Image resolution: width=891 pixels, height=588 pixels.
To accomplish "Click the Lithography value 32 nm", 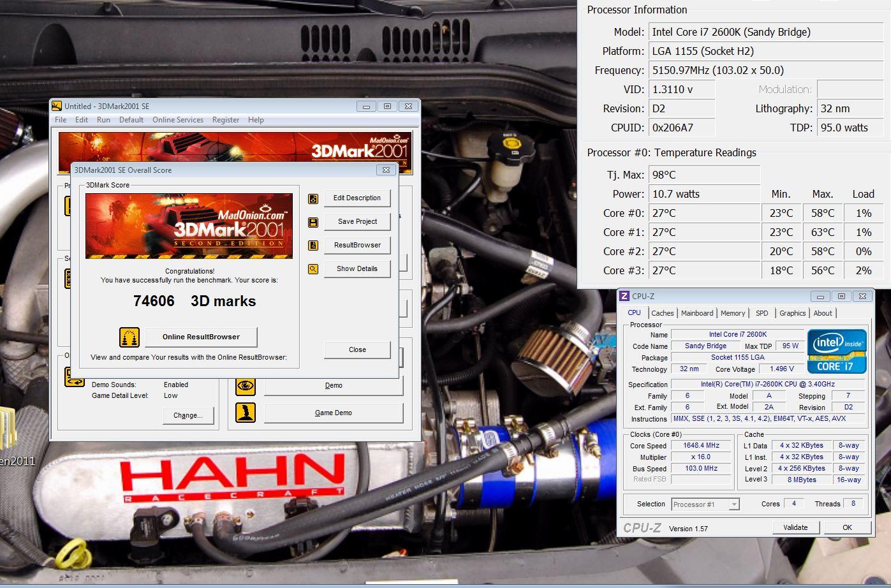I will coord(850,108).
